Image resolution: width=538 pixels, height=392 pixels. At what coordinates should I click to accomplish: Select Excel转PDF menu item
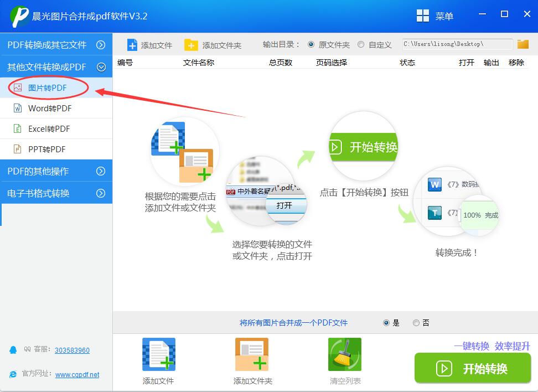[56, 128]
